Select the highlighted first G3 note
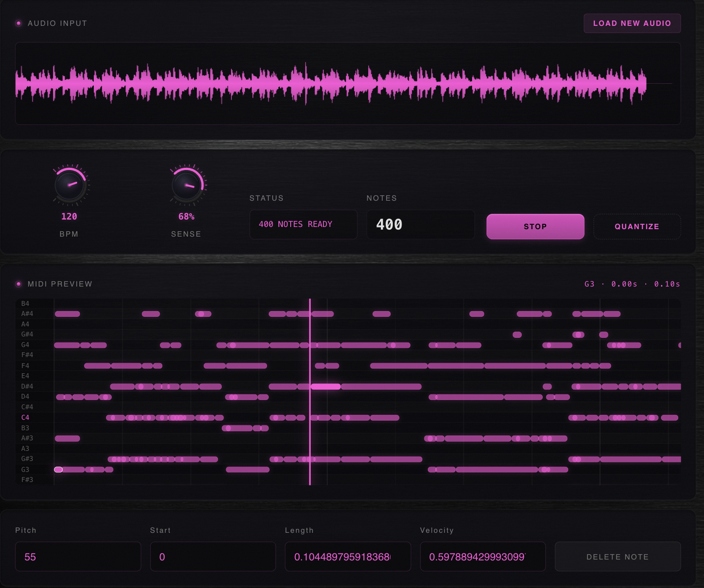This screenshot has height=588, width=704. [58, 470]
